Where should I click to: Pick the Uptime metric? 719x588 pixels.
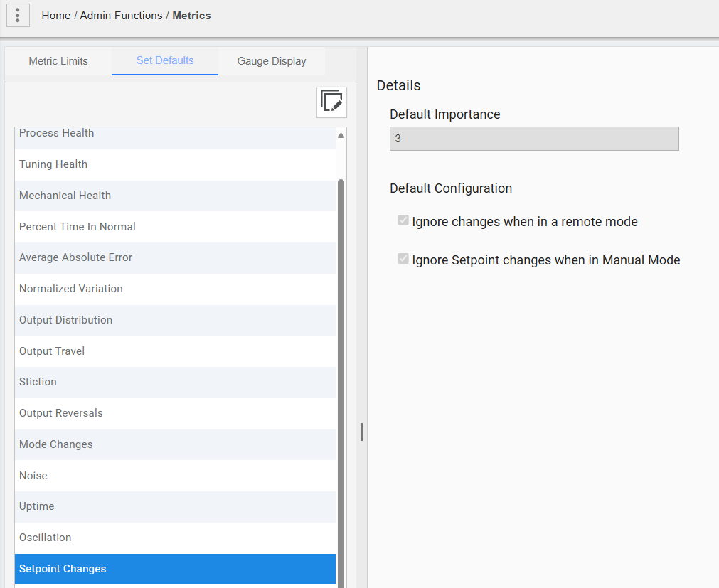(175, 506)
